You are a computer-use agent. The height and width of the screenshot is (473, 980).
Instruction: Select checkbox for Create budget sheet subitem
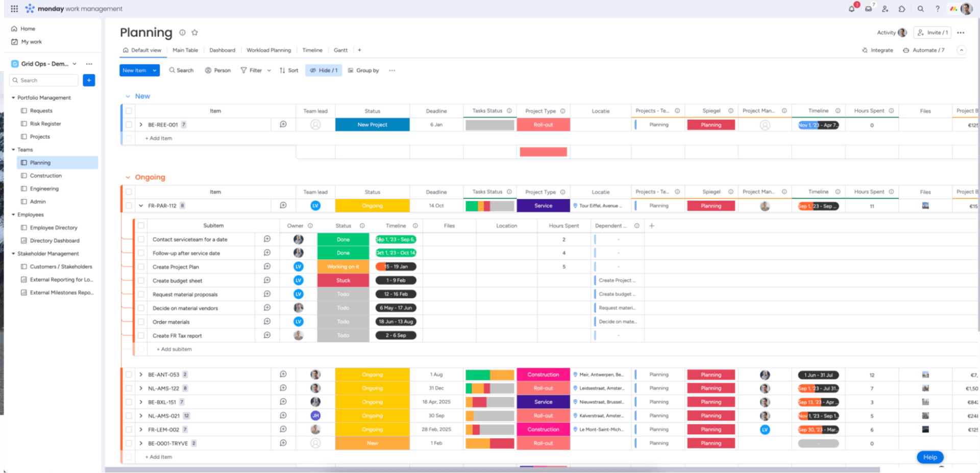(141, 281)
